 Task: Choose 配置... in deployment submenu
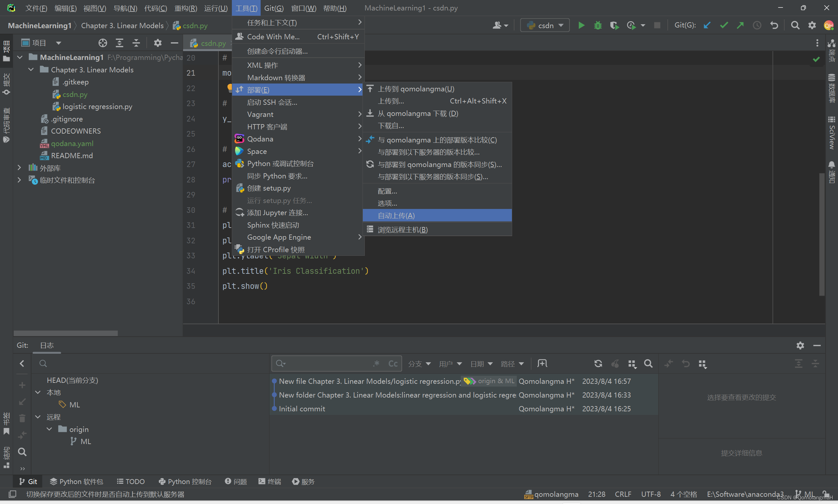[437, 191]
